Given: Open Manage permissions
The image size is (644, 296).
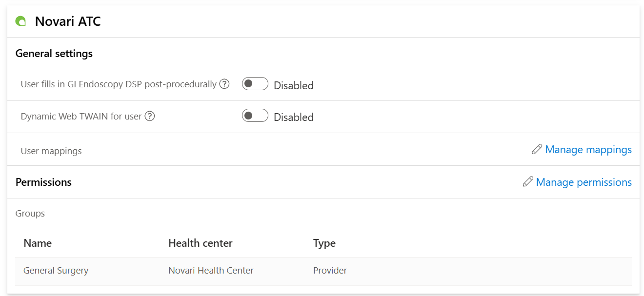Looking at the screenshot, I should [x=584, y=182].
